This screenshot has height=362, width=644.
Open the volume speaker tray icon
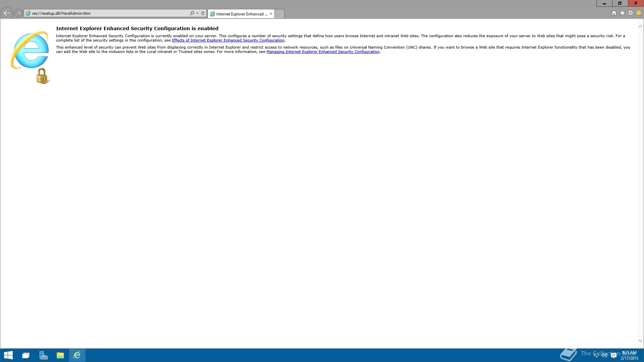(604, 355)
